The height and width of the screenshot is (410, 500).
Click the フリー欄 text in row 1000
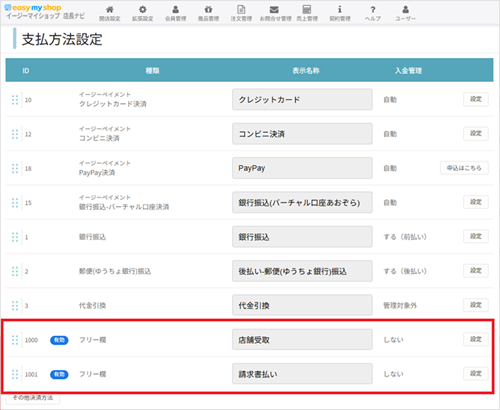tap(92, 340)
